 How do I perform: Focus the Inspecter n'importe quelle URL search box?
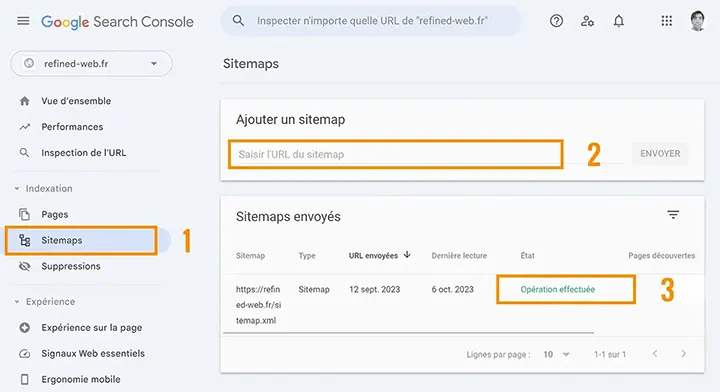(371, 21)
